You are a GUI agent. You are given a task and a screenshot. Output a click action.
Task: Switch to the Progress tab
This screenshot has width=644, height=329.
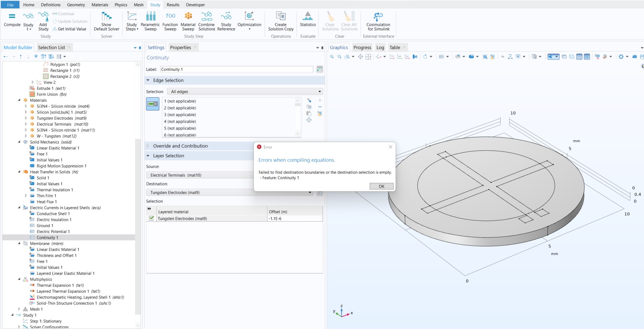362,47
